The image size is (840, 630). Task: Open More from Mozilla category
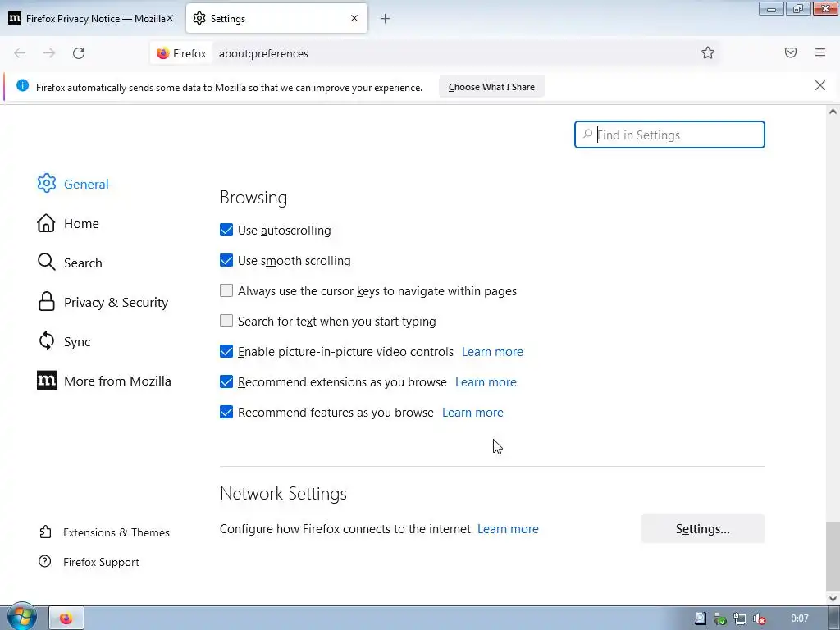[x=104, y=381]
